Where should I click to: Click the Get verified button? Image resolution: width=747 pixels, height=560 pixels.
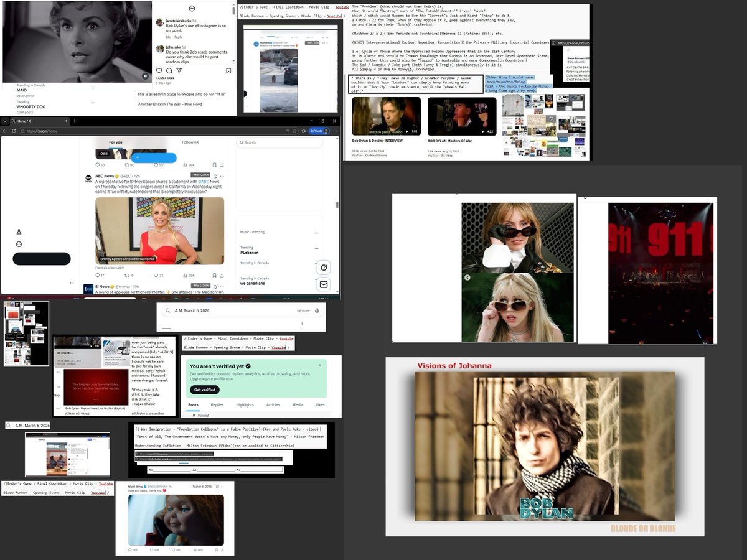point(204,390)
